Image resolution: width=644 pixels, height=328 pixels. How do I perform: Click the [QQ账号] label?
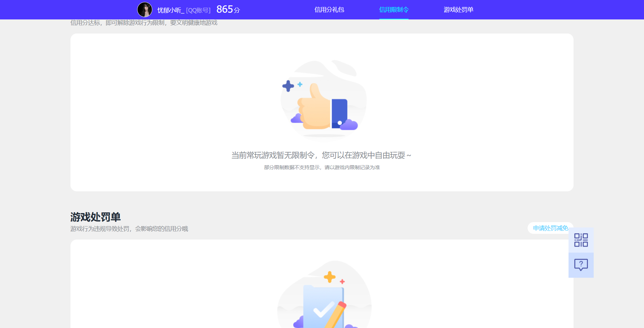tap(199, 10)
